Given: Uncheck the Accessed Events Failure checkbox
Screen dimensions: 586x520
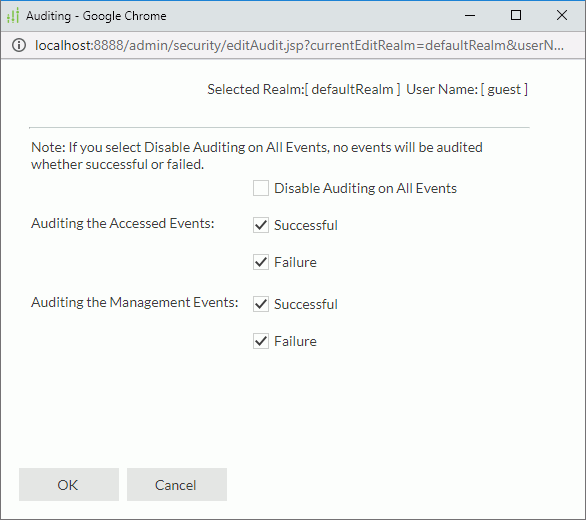Looking at the screenshot, I should click(261, 262).
